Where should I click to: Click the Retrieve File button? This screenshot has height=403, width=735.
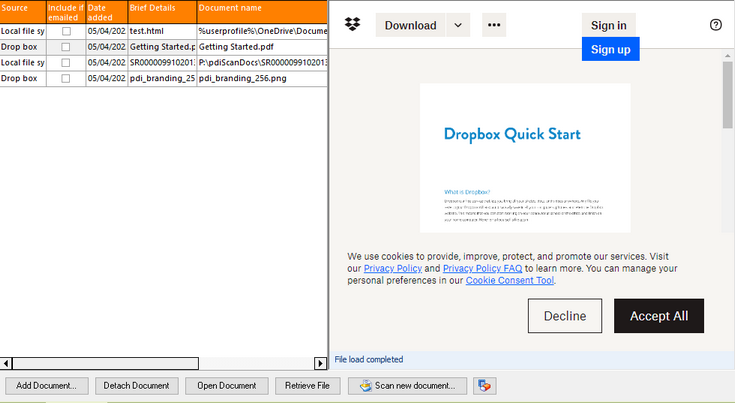click(308, 386)
